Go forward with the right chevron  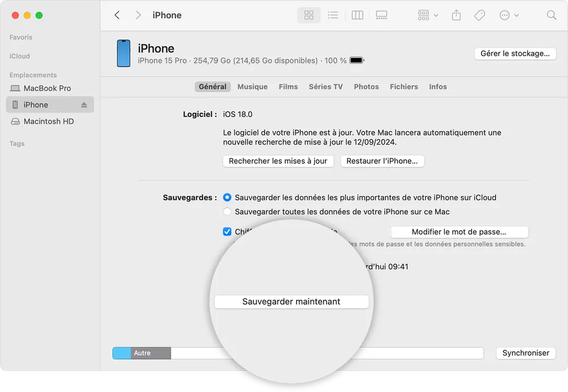point(138,15)
